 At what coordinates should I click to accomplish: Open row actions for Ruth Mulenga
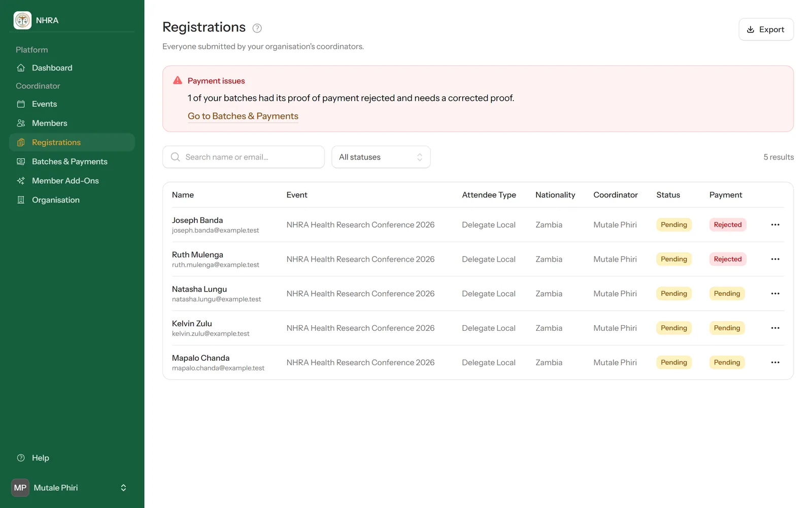[775, 259]
